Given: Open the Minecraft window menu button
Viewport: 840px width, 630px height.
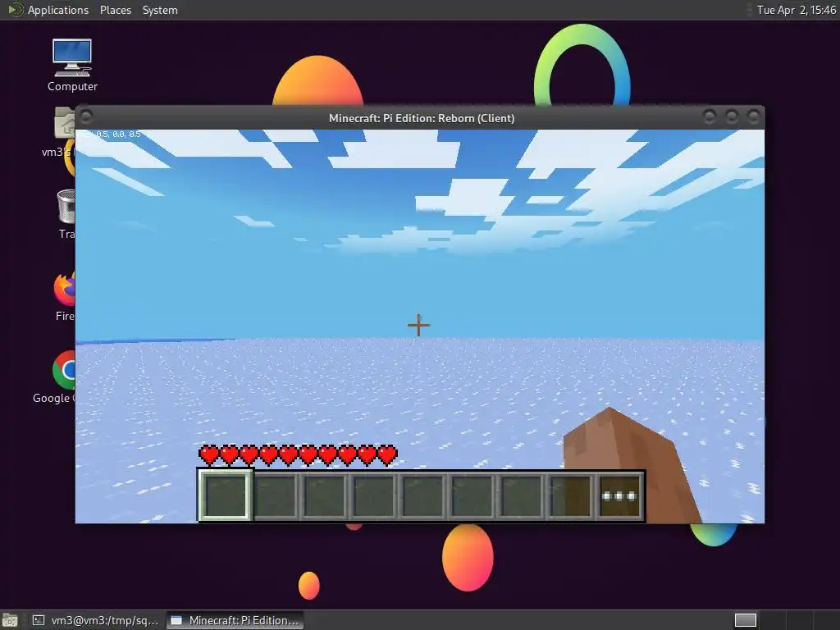Looking at the screenshot, I should coord(86,116).
